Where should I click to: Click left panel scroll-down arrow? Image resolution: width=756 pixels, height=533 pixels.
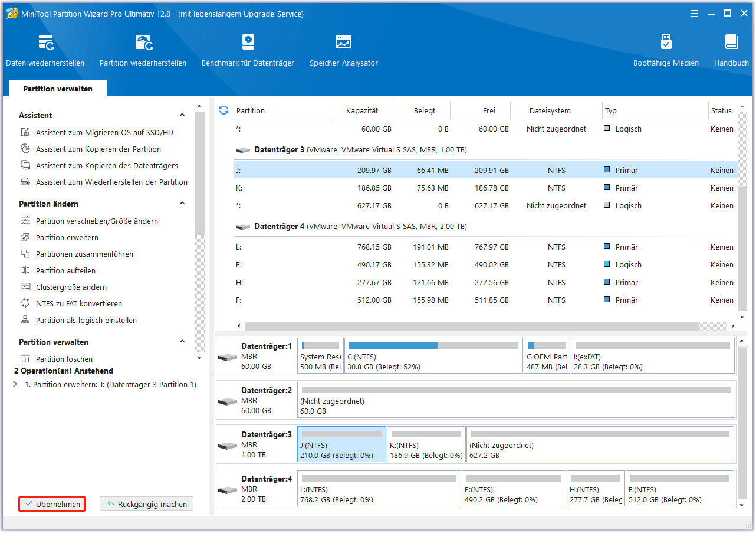pyautogui.click(x=199, y=358)
